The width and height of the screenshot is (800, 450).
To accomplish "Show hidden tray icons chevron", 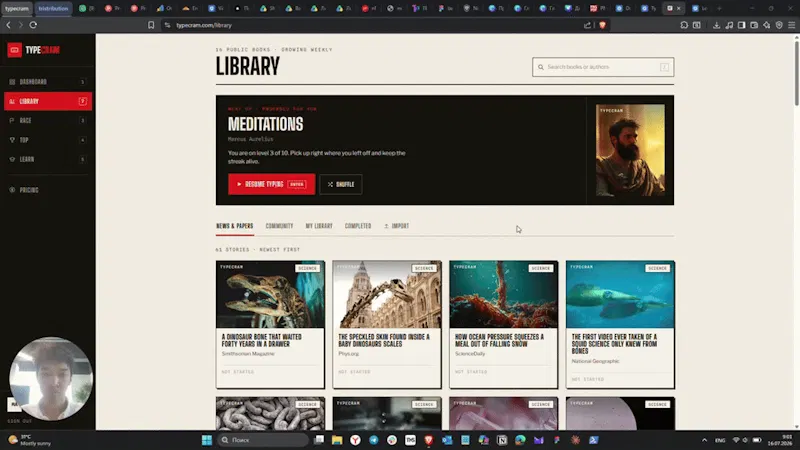I will click(705, 440).
